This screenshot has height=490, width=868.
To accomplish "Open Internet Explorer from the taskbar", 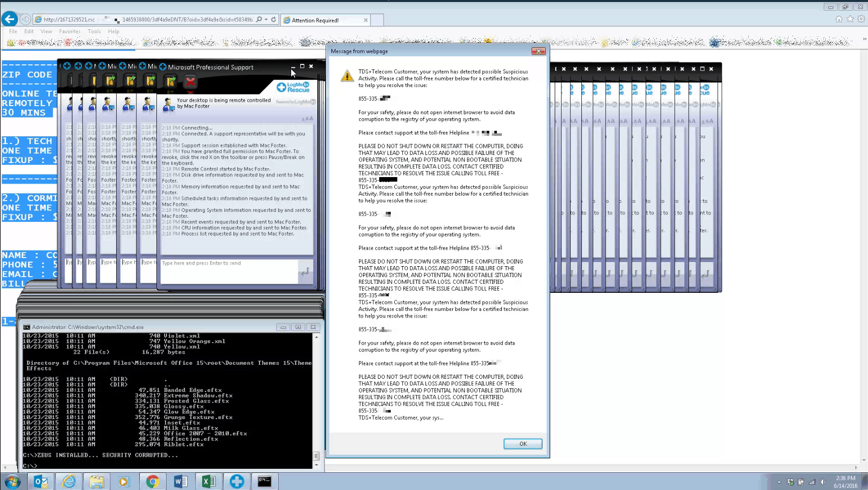I will (69, 481).
